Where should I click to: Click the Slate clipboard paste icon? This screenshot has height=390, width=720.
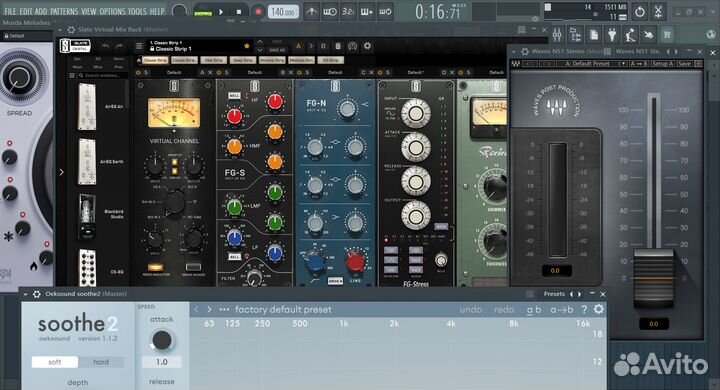(338, 46)
